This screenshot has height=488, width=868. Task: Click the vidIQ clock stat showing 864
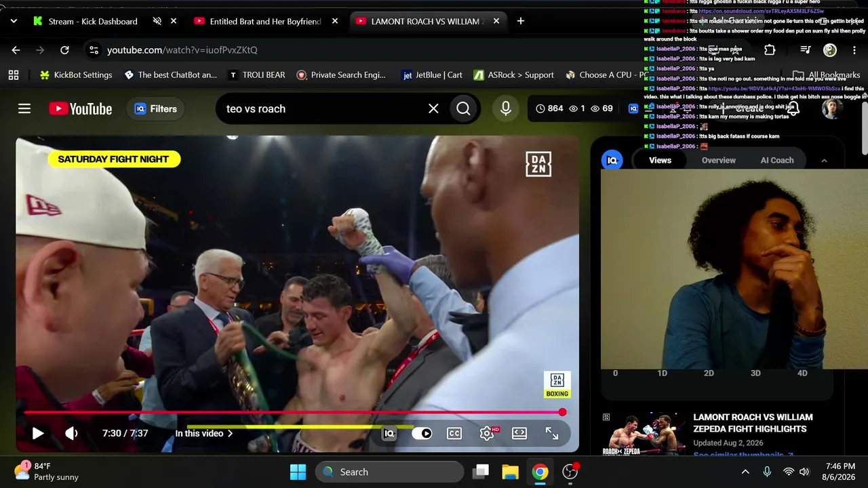(x=549, y=108)
